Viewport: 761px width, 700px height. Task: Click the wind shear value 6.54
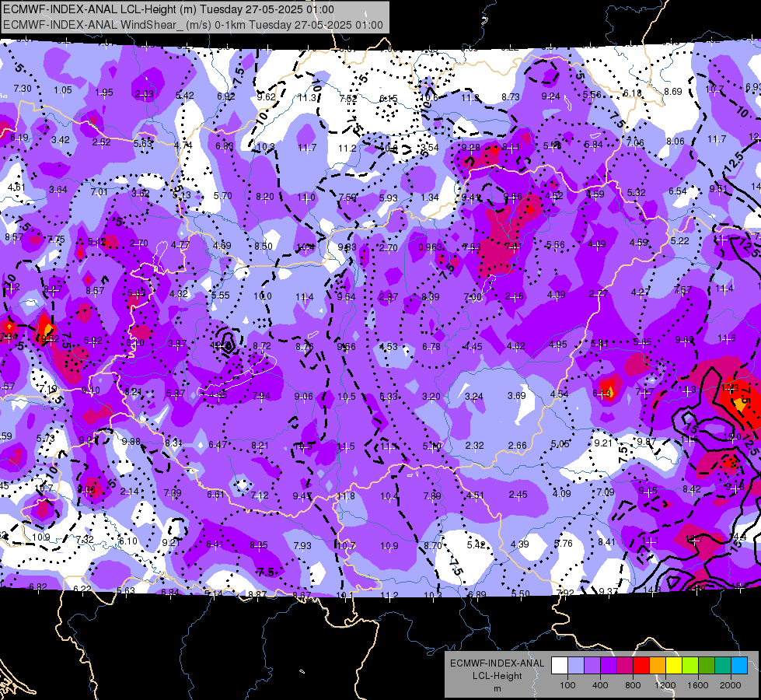tap(678, 191)
